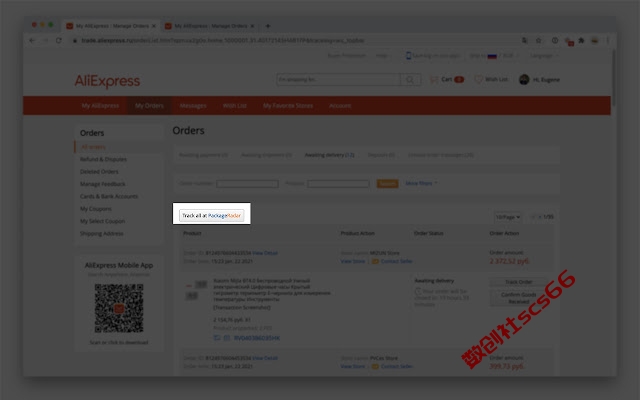Click View Detail for order ending 33534
The width and height of the screenshot is (640, 400).
(x=265, y=253)
